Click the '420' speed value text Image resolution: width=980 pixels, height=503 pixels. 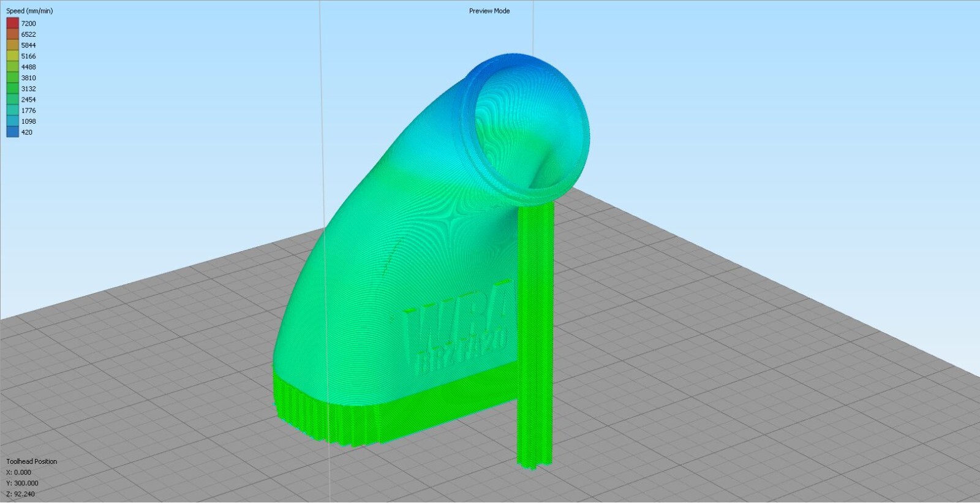coord(26,132)
